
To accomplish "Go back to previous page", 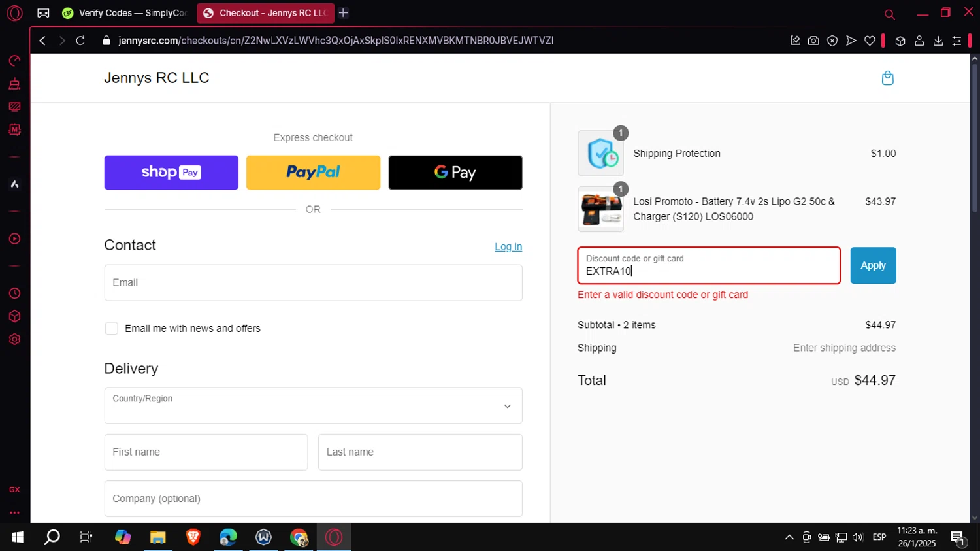I will tap(42, 41).
